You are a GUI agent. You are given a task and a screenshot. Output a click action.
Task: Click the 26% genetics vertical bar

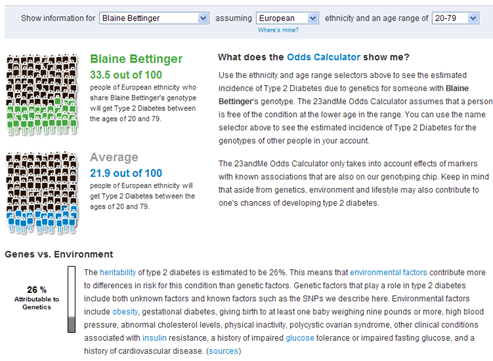point(71,299)
